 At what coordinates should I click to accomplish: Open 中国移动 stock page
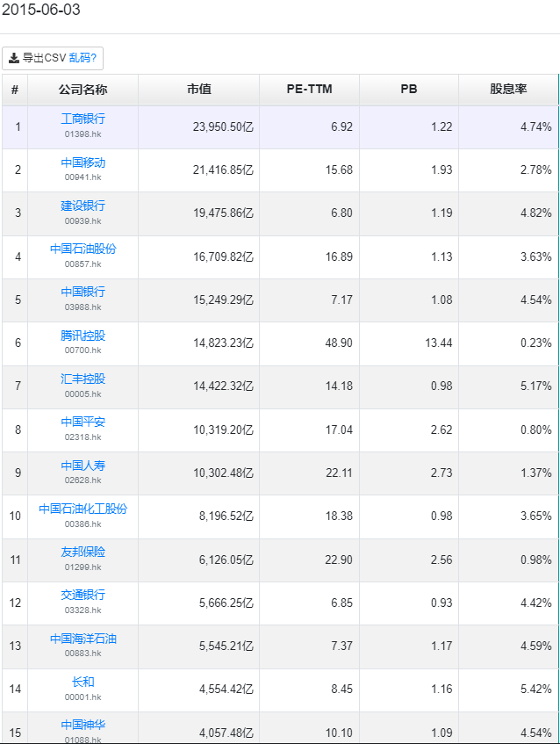[83, 163]
